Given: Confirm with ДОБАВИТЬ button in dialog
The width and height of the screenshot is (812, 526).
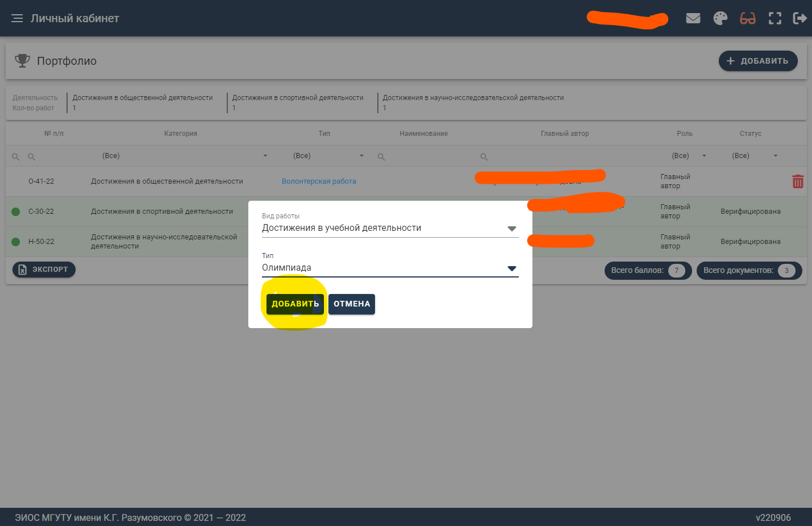Looking at the screenshot, I should [295, 304].
